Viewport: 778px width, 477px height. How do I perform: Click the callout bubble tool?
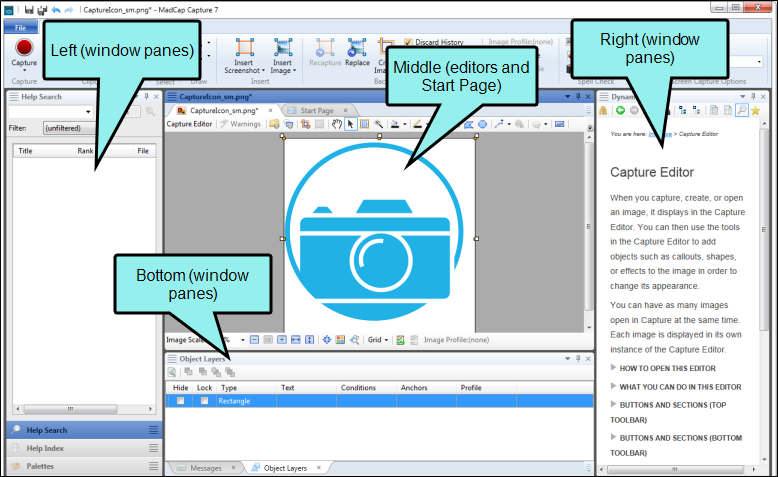(536, 124)
